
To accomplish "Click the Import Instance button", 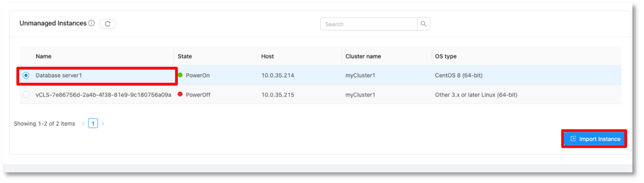I will tap(594, 138).
